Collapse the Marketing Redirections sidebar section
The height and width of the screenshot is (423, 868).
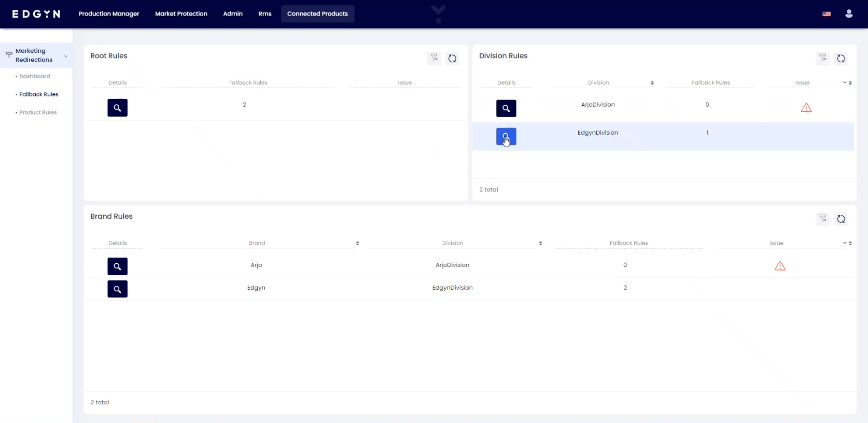(x=65, y=56)
